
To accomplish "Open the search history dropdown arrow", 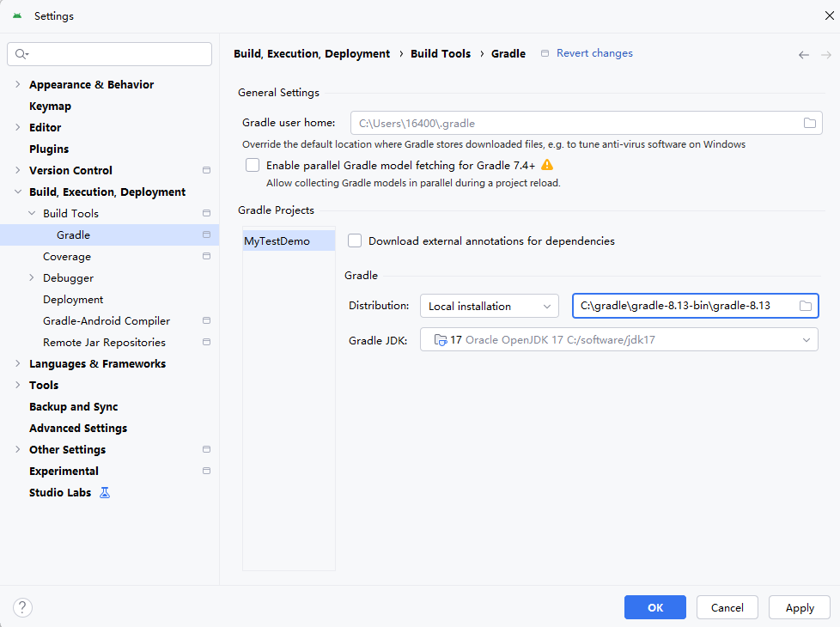I will click(x=27, y=53).
